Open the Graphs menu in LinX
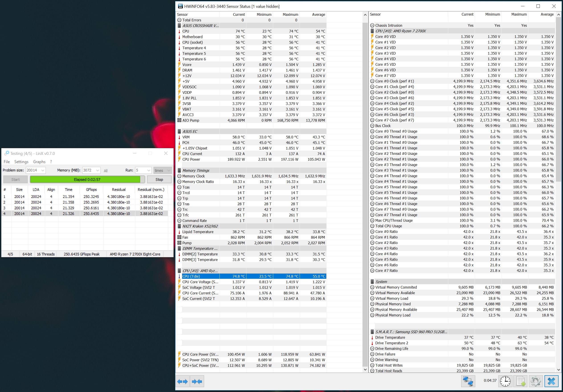563x392 pixels. 39,162
